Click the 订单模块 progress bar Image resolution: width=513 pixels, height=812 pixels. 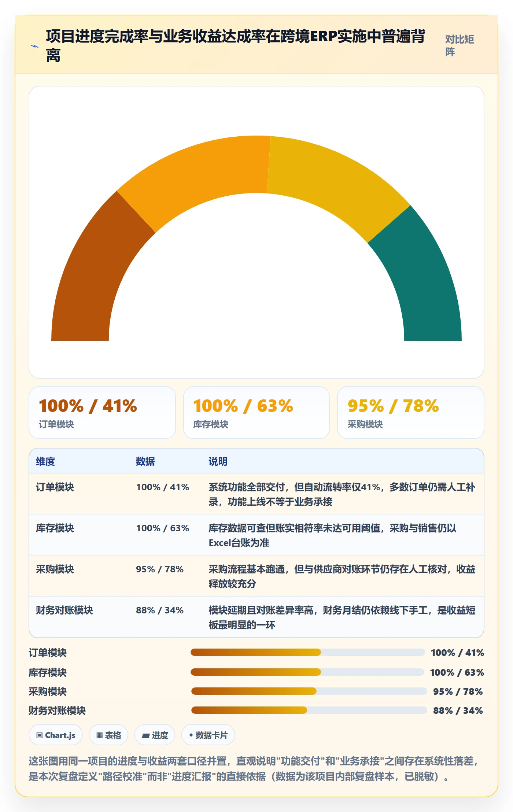[308, 652]
